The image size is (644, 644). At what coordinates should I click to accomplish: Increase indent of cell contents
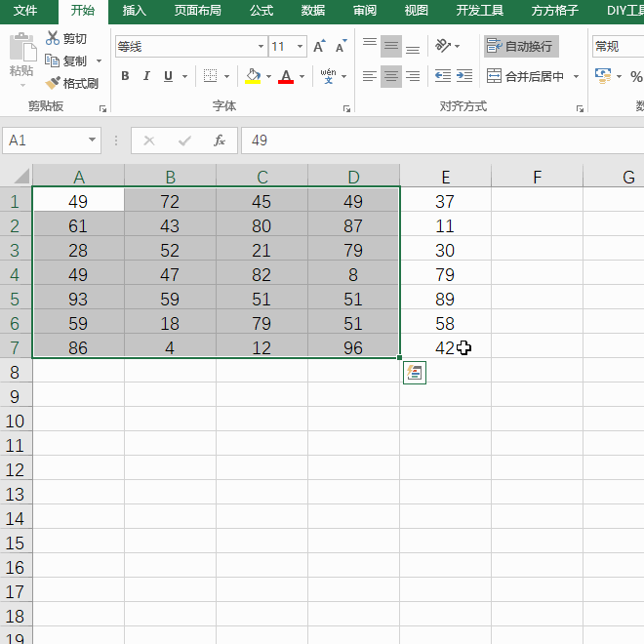tap(464, 76)
